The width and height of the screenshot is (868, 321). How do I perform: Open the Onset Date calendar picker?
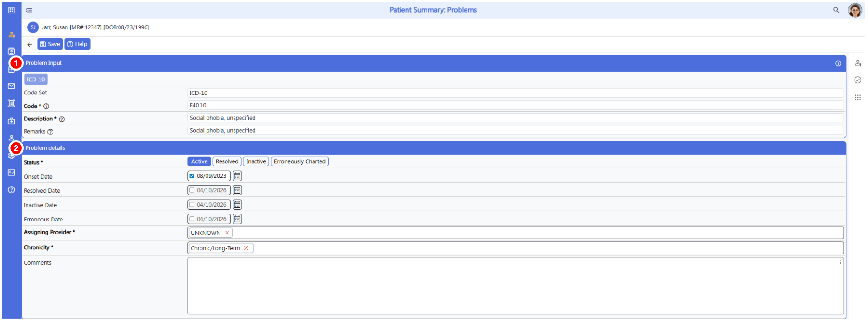(x=237, y=176)
